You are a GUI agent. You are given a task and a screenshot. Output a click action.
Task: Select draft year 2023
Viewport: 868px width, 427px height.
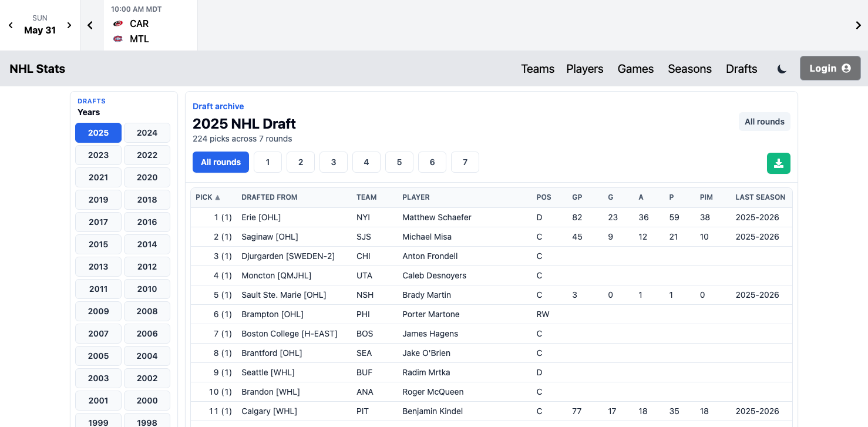point(98,155)
